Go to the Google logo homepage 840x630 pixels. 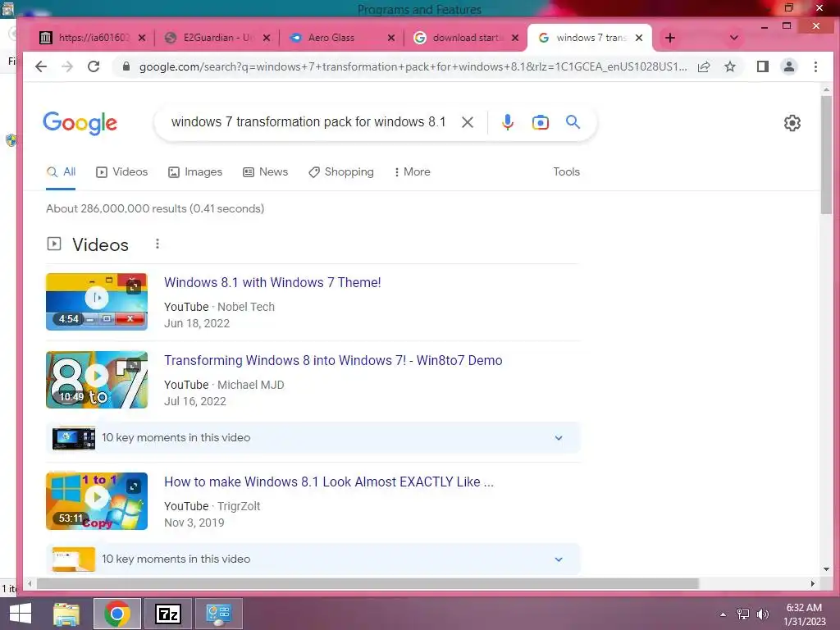(x=80, y=123)
